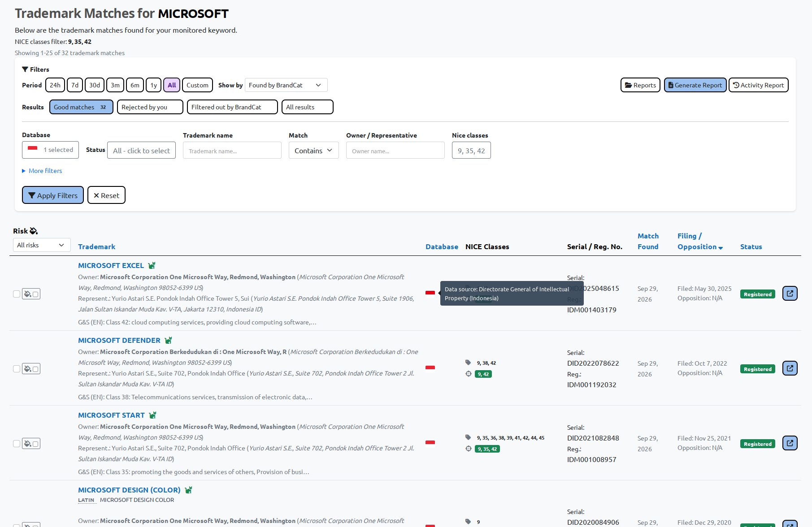The image size is (812, 527).
Task: Click Indonesia flag in MICROSOFT START row
Action: click(x=430, y=443)
